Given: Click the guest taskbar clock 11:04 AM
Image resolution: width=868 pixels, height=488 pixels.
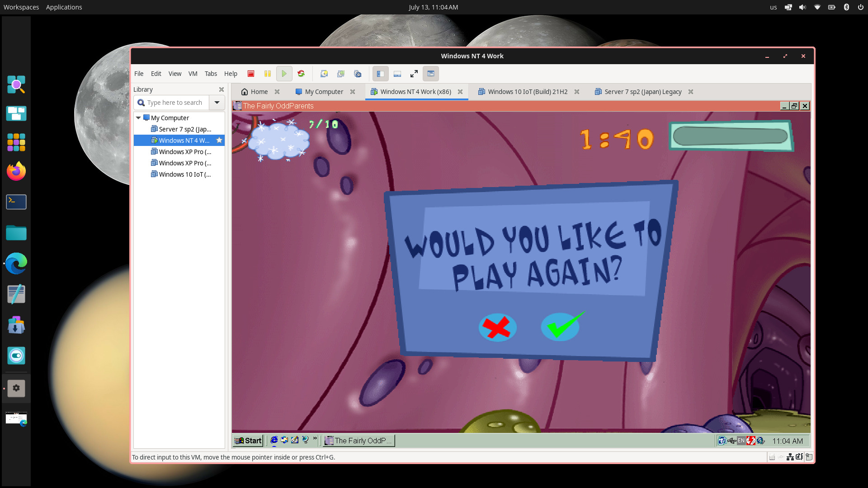Looking at the screenshot, I should coord(788,441).
